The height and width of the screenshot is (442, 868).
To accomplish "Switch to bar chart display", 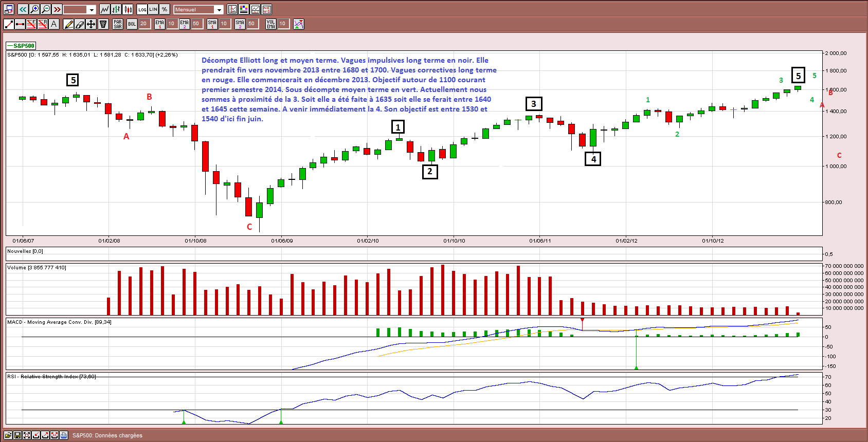I will click(116, 9).
